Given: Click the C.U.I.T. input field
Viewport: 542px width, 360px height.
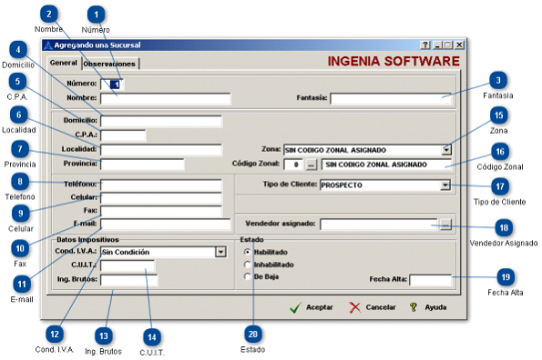Looking at the screenshot, I should 128,266.
